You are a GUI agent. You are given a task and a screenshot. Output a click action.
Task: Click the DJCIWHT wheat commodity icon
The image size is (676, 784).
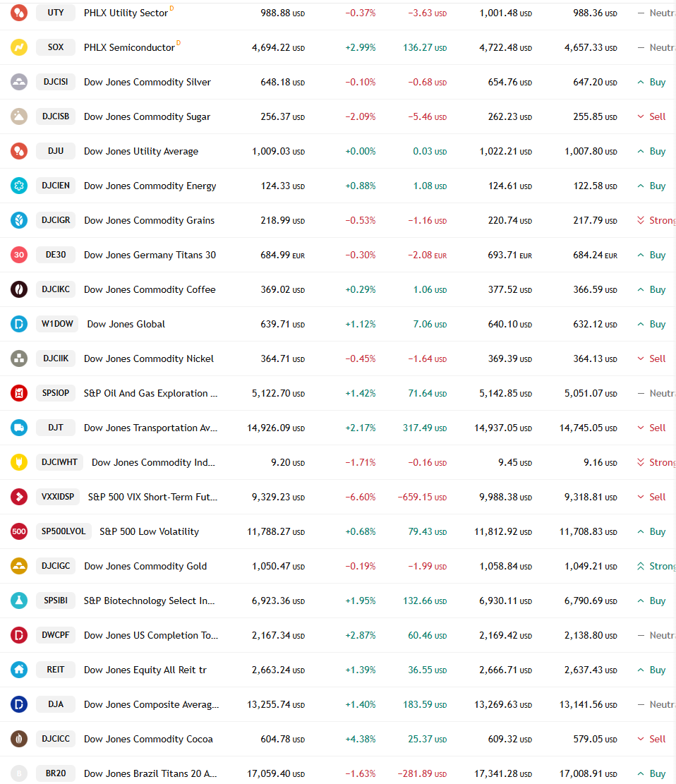coord(19,462)
